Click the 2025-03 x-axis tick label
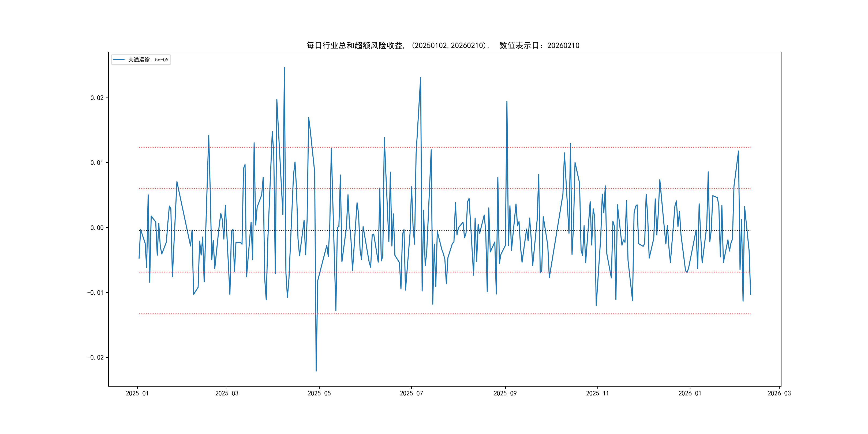This screenshot has height=434, width=868. click(227, 393)
